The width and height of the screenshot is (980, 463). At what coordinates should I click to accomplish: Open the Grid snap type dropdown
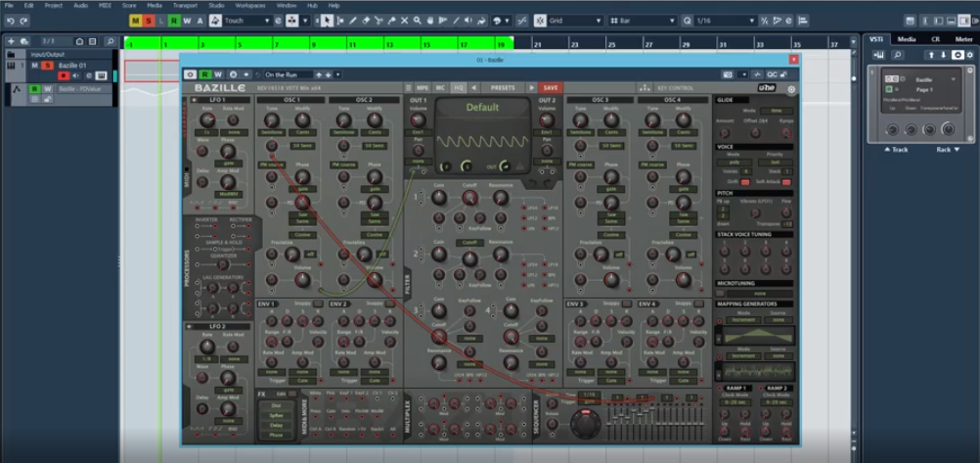point(575,21)
